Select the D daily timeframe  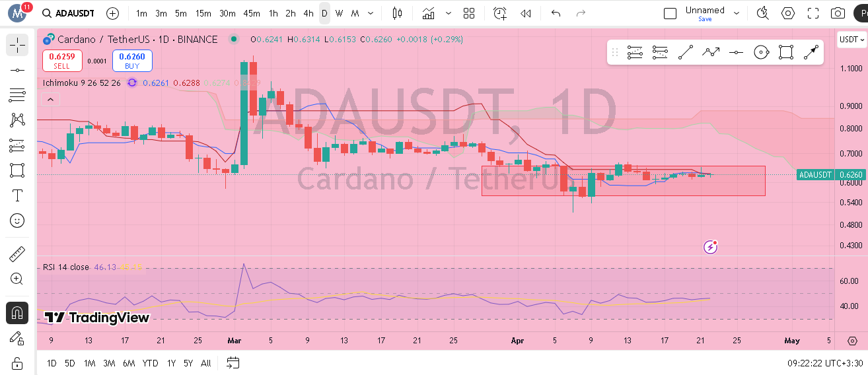(x=324, y=13)
